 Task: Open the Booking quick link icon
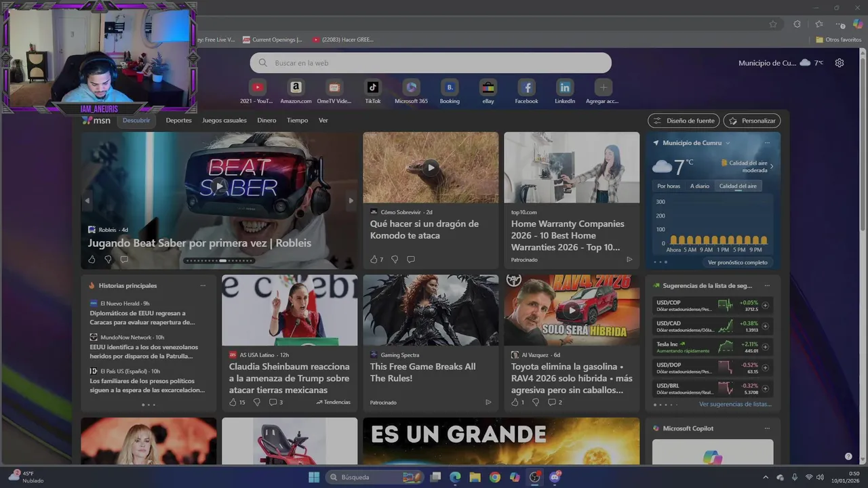point(450,87)
